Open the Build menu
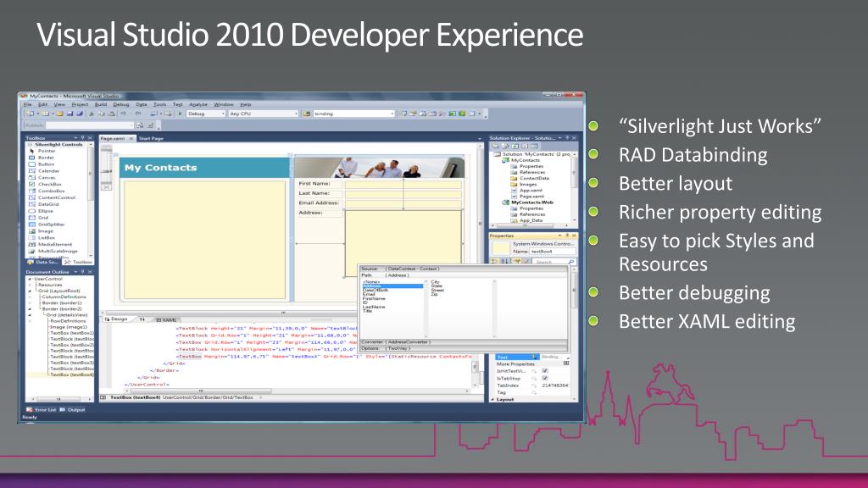 coord(103,104)
